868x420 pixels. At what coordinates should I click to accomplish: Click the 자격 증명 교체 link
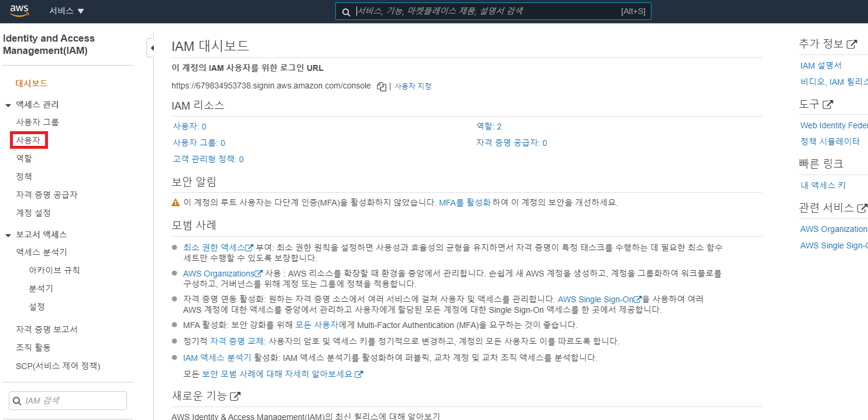point(238,342)
